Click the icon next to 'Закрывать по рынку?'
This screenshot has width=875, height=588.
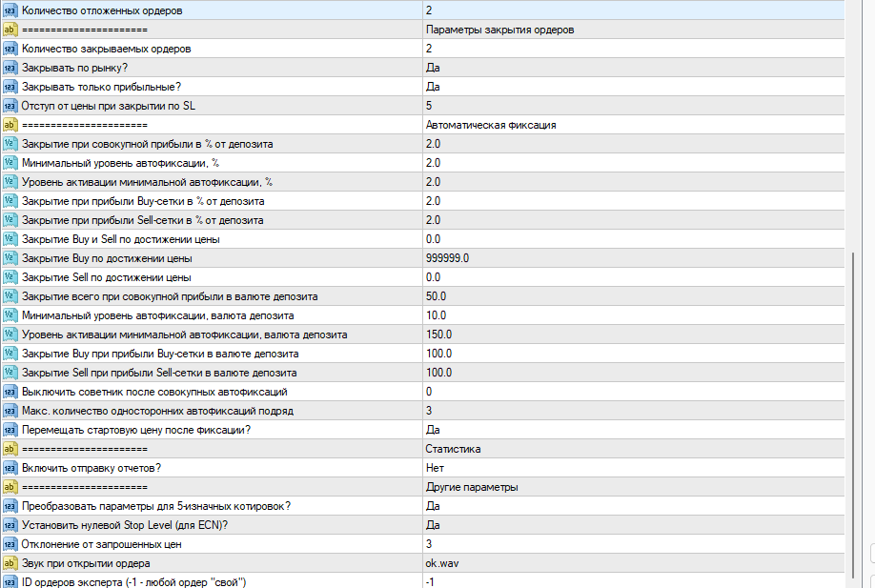tap(10, 68)
